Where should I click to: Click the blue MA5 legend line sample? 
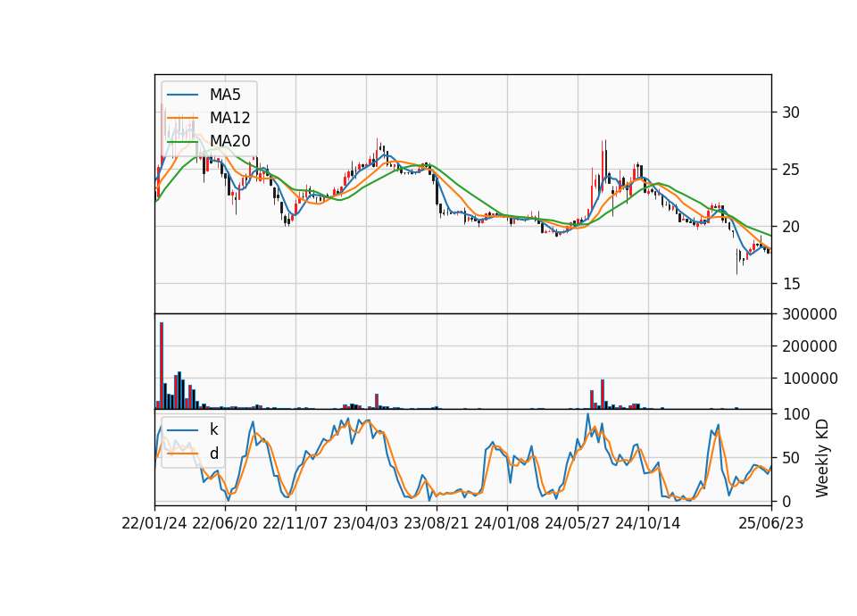point(182,96)
